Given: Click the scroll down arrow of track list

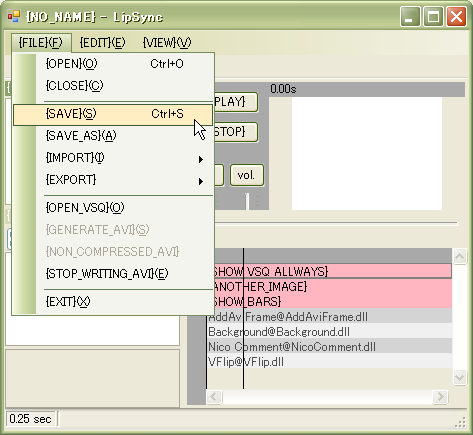Looking at the screenshot, I should click(460, 377).
